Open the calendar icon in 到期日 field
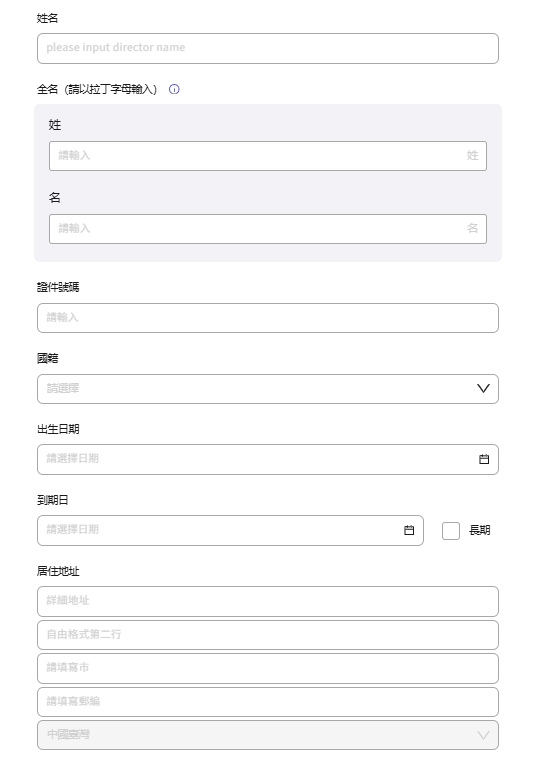 coord(409,530)
